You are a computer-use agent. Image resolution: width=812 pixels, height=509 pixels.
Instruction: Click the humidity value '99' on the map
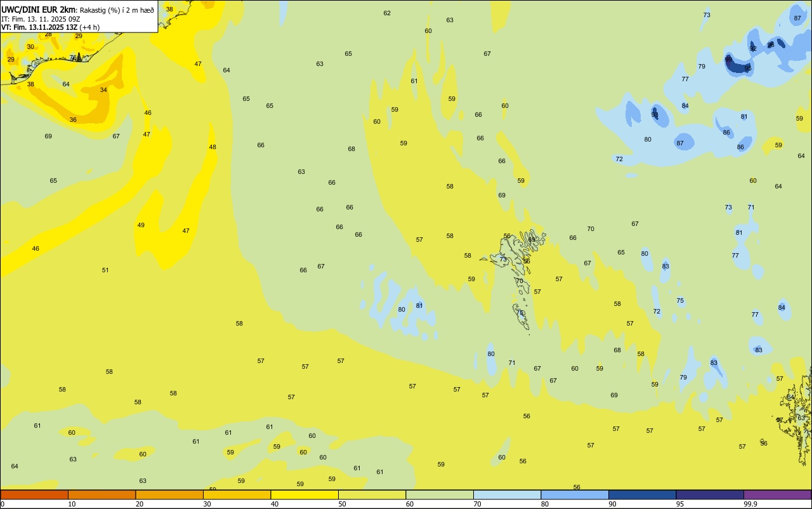(729, 59)
